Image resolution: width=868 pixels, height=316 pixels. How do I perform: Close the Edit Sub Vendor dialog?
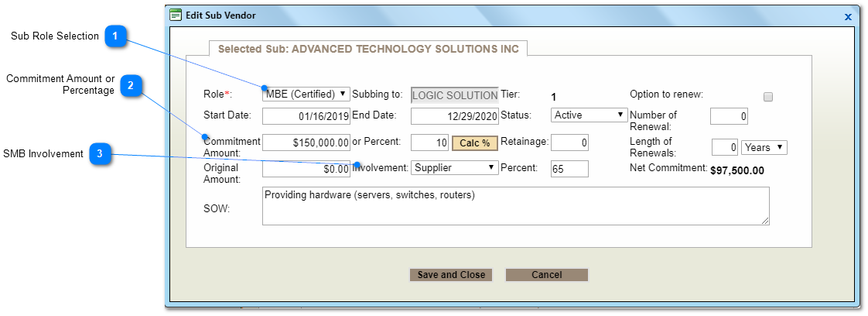tap(847, 16)
